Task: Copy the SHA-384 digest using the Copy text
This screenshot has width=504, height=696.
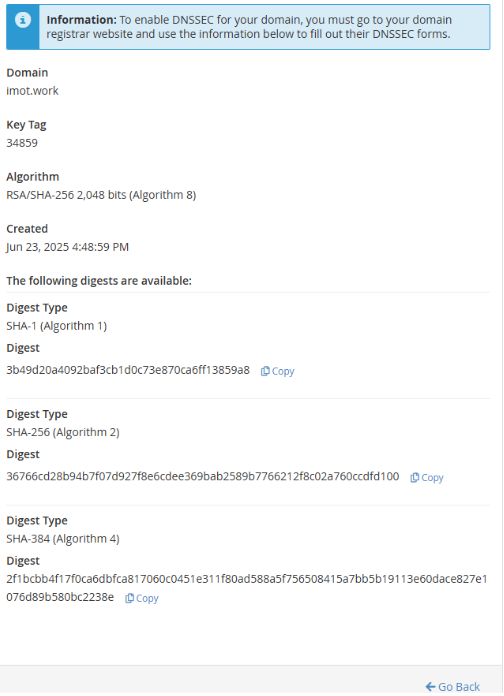Action: click(147, 599)
